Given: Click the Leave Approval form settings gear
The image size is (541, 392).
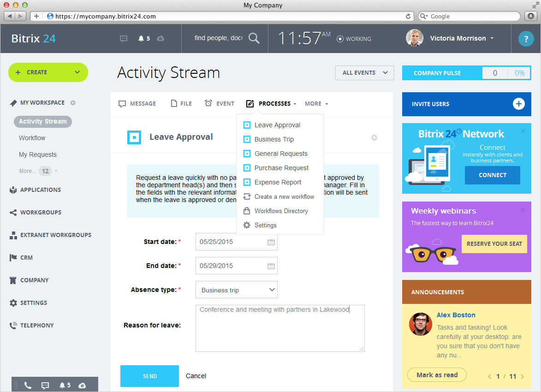Looking at the screenshot, I should coord(374,138).
